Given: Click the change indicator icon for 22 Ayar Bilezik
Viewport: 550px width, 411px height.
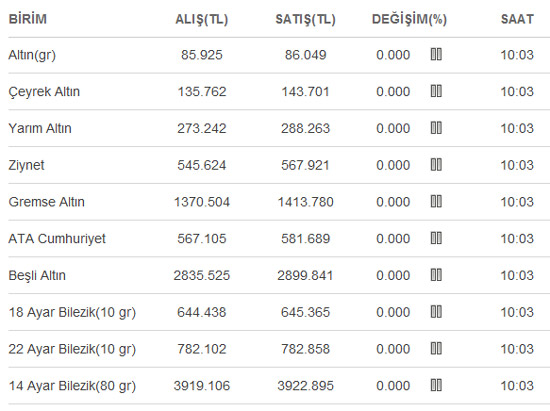Looking at the screenshot, I should tap(436, 349).
